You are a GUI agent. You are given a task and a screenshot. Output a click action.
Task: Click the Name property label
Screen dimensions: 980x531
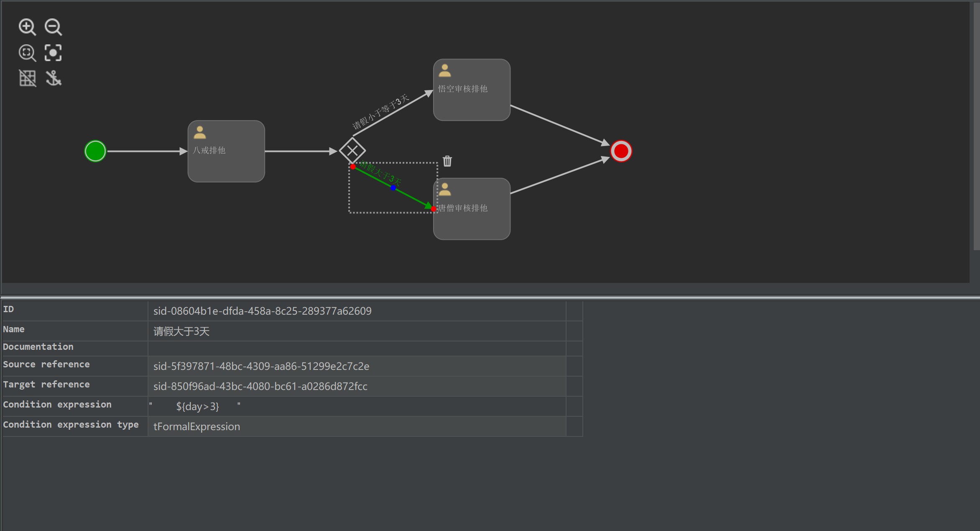(x=14, y=329)
